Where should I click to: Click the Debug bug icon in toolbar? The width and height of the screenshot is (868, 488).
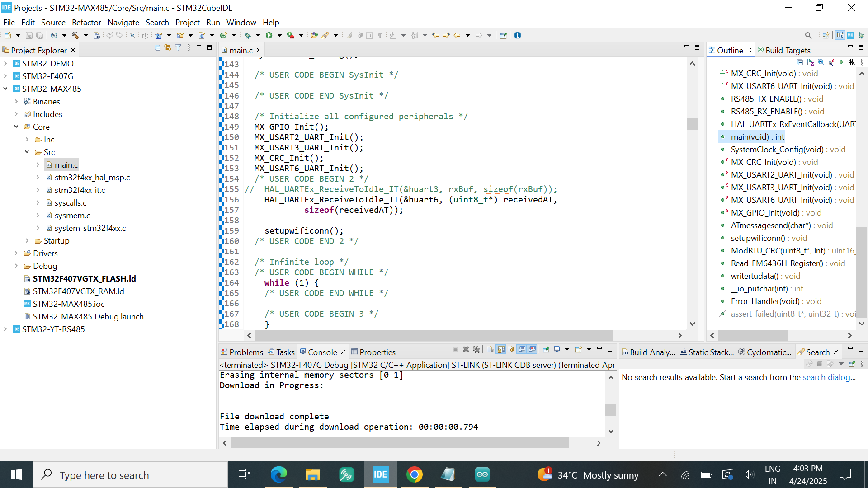(248, 35)
